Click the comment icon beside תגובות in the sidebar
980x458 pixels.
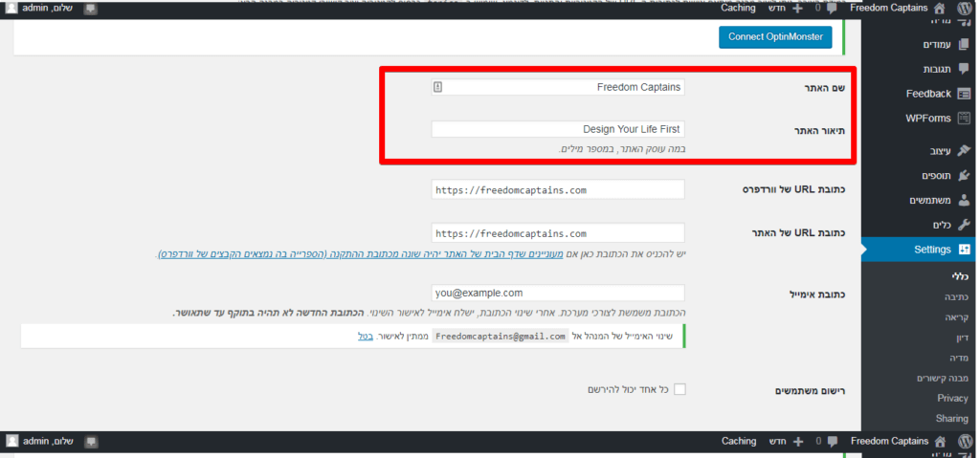964,70
